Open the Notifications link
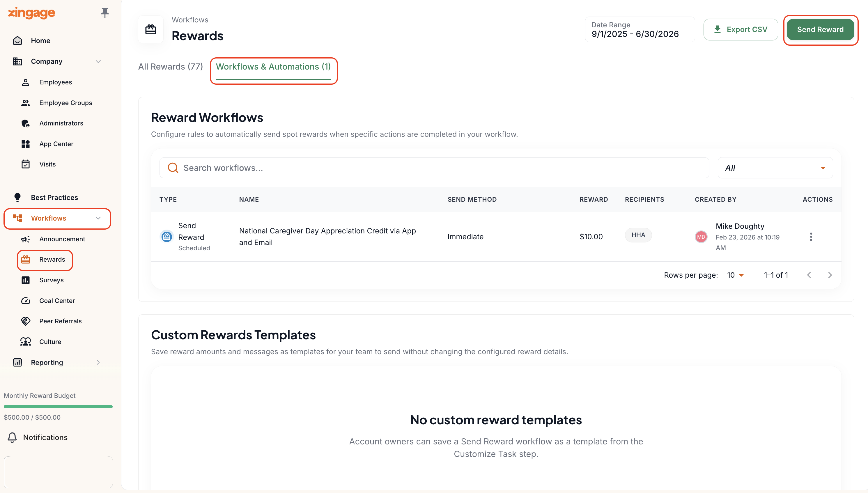The image size is (868, 493). click(x=45, y=437)
